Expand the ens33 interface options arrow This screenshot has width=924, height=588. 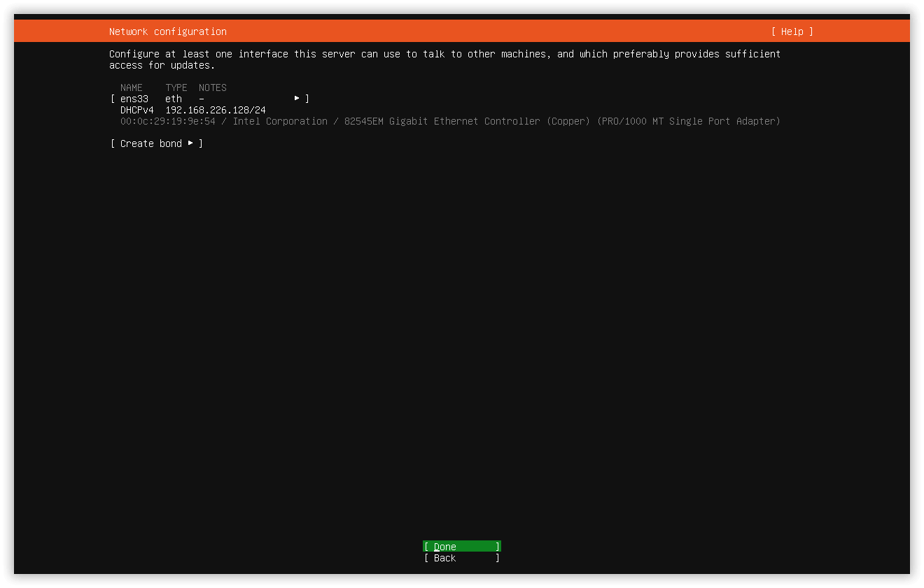point(297,99)
